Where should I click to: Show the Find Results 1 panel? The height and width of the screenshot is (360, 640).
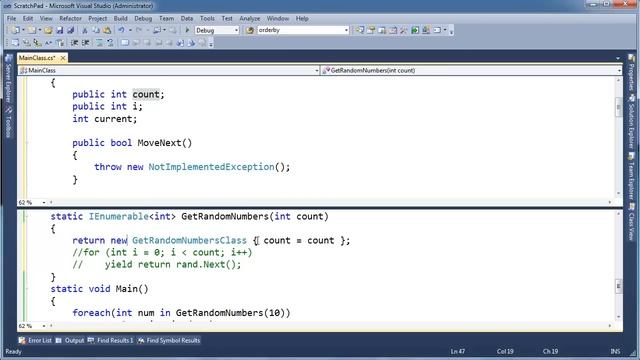111,340
